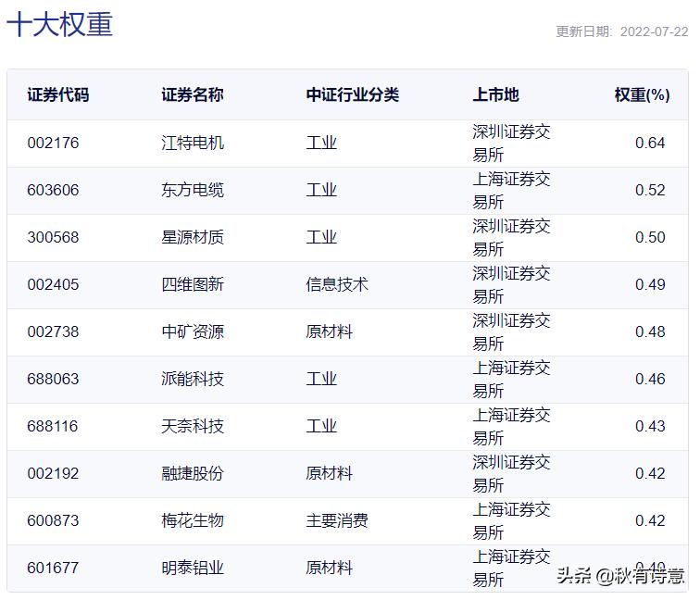Click the weight value 0.50
700x600 pixels.
[x=650, y=237]
